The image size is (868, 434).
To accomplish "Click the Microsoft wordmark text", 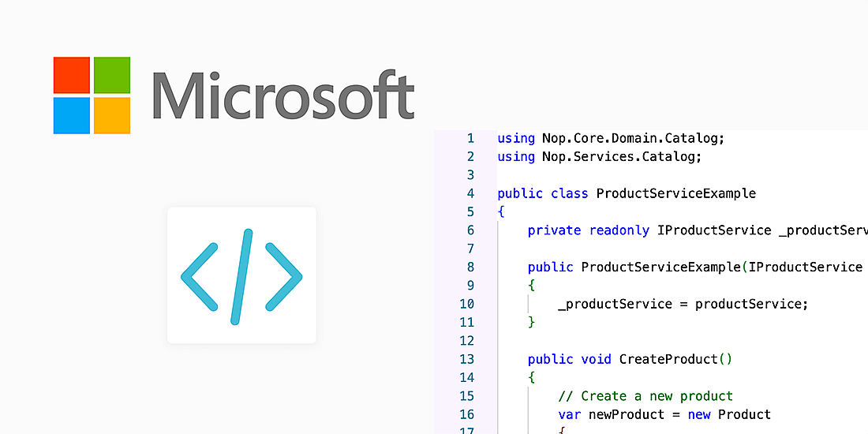I will point(282,95).
